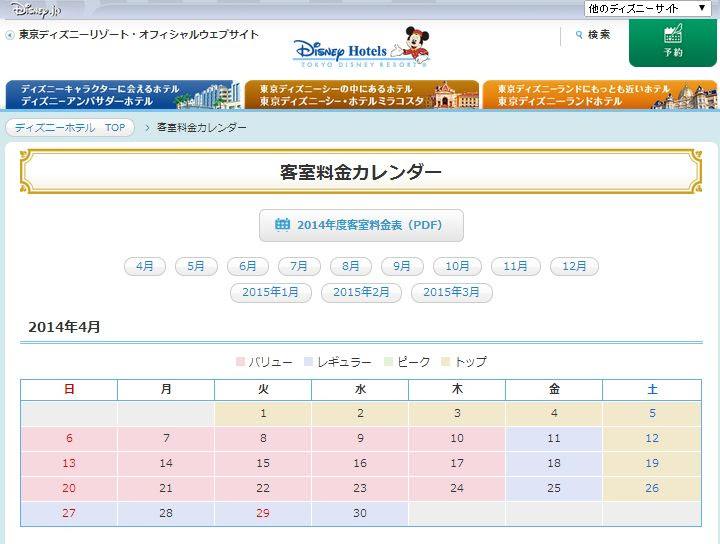Select April 30 Wednesday cell
Viewport: 720px width, 544px height.
(360, 513)
